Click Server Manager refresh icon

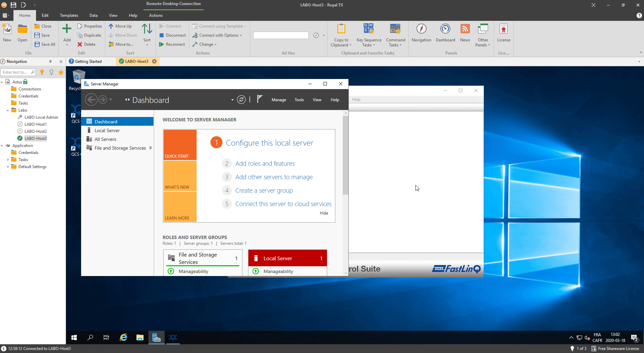click(x=241, y=100)
